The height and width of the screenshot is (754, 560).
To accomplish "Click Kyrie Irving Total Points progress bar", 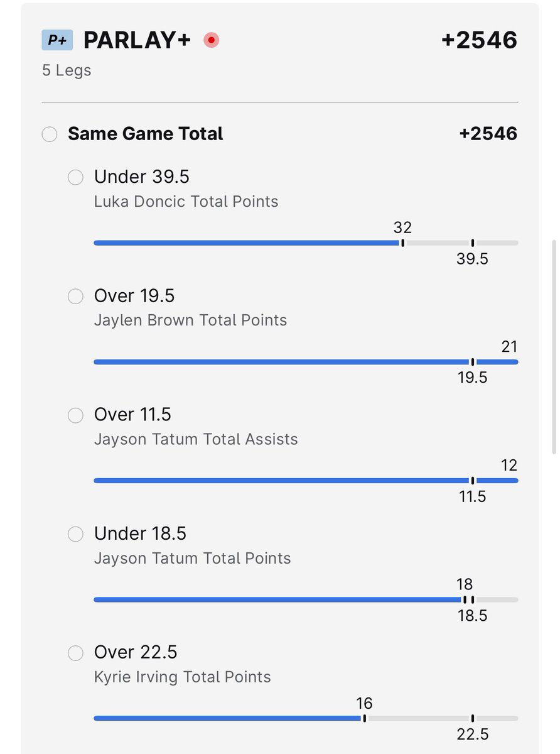I will click(306, 718).
